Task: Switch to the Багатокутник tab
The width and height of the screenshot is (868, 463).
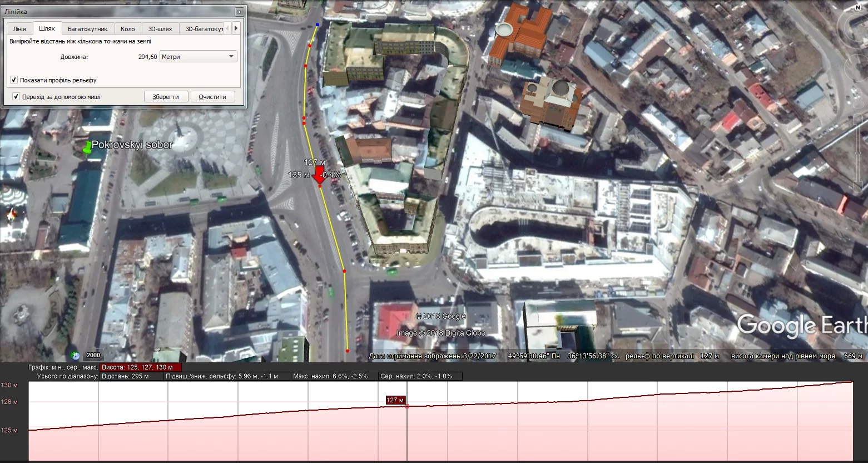Action: 87,28
